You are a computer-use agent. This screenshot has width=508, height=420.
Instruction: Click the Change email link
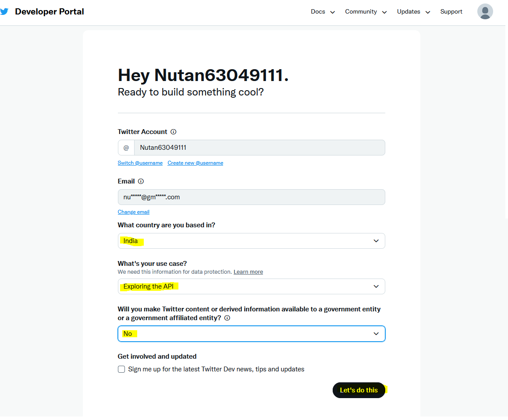134,212
